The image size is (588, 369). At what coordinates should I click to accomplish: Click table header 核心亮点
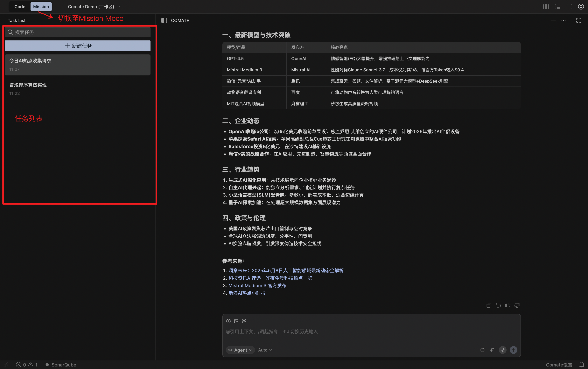click(x=339, y=47)
